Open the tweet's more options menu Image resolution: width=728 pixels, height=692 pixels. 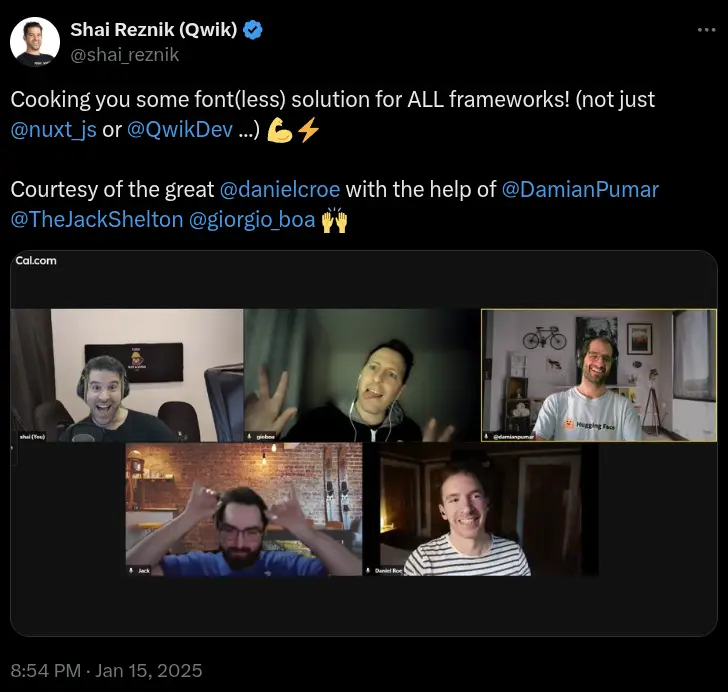coord(706,30)
